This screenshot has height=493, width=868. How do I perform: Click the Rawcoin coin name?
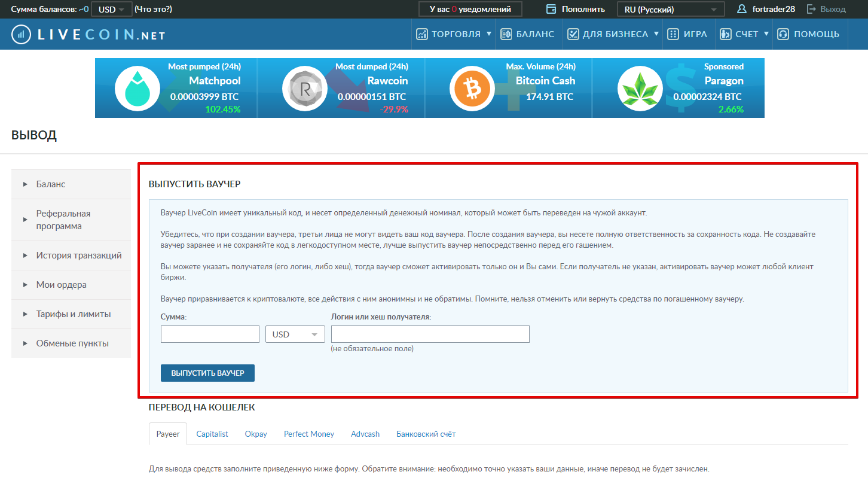pos(387,81)
